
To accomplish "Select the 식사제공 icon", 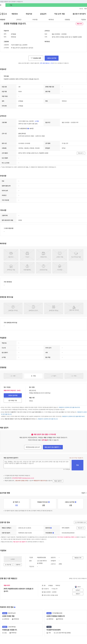I will coord(60,268).
